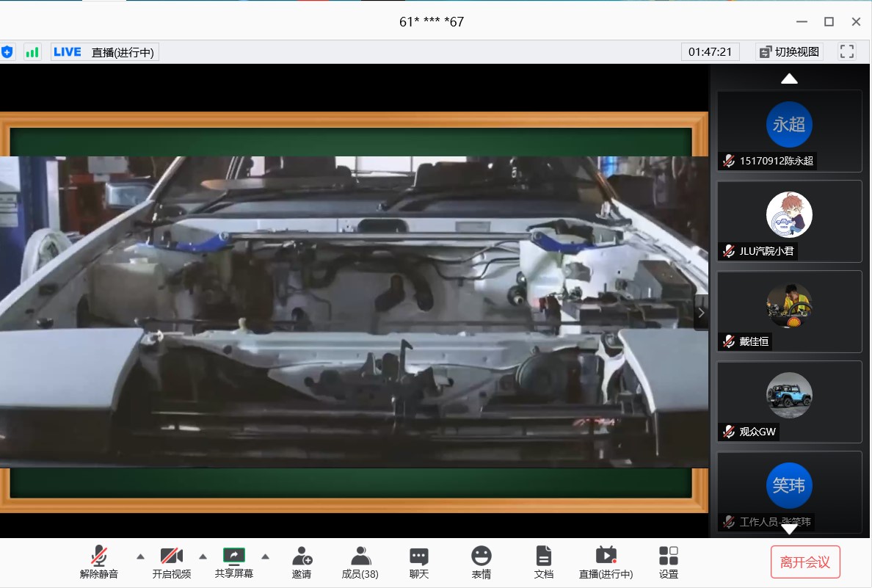This screenshot has width=872, height=588.
Task: Click the 离开会议 leave meeting button
Action: 804,562
